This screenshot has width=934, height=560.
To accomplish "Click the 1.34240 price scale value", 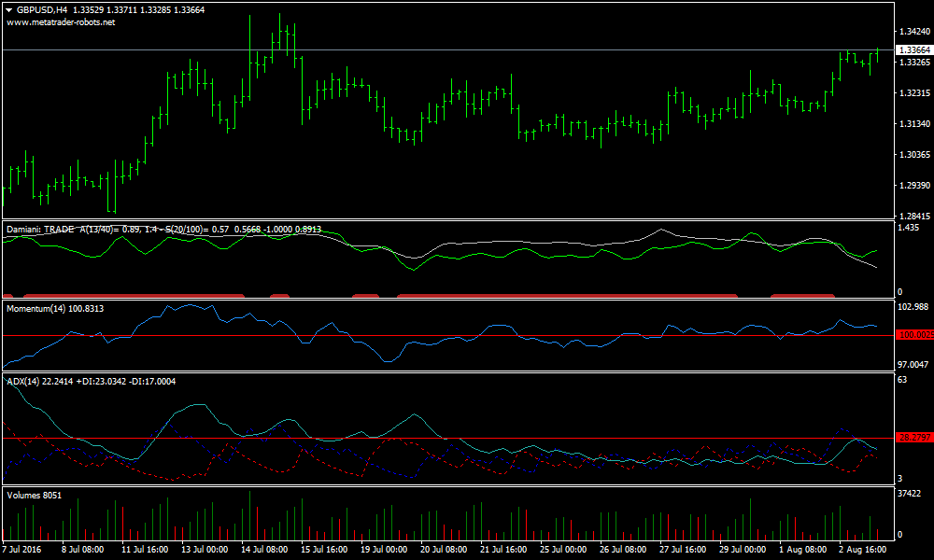I will point(912,32).
